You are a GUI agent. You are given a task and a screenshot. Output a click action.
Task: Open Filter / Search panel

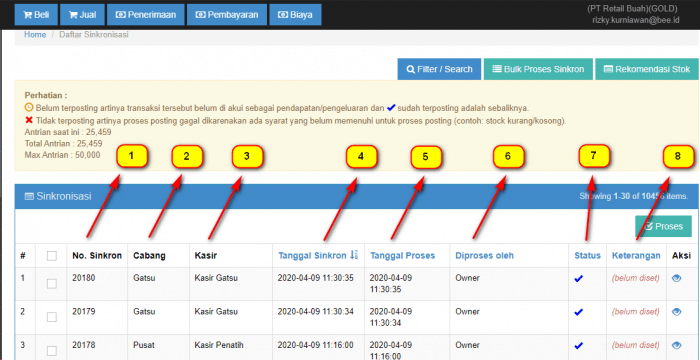coord(439,69)
